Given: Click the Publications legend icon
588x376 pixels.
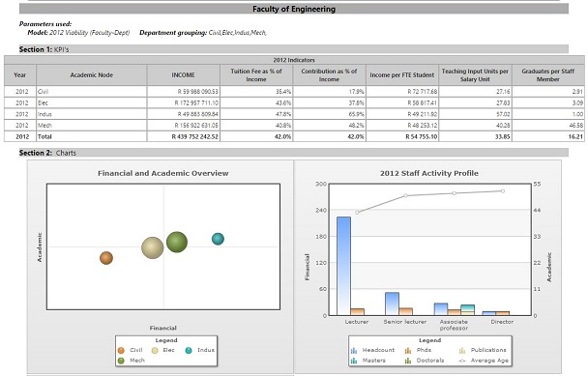Looking at the screenshot, I should (x=462, y=351).
